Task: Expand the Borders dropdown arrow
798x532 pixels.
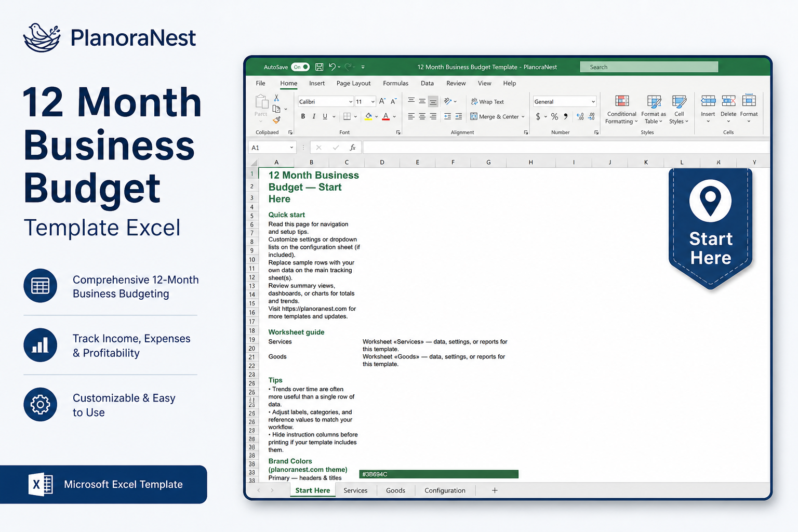Action: point(356,117)
